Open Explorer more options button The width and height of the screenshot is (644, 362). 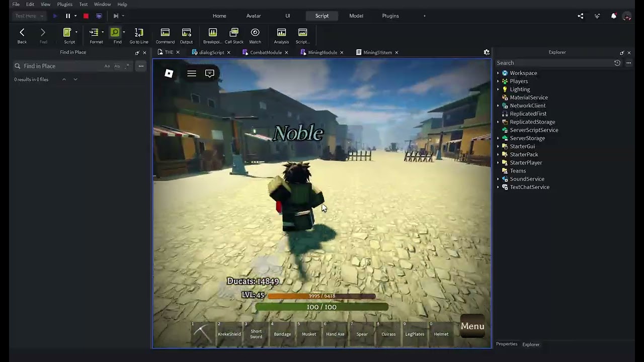point(628,63)
